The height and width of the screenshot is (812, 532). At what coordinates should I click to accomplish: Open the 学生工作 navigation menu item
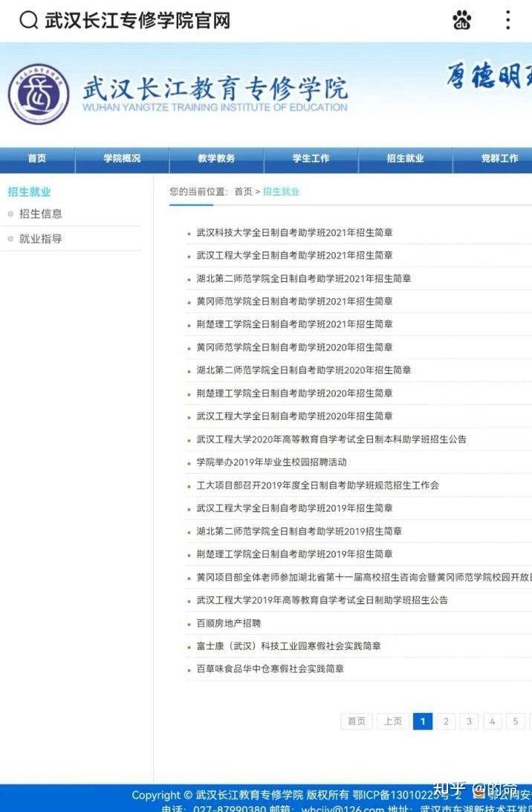click(311, 158)
